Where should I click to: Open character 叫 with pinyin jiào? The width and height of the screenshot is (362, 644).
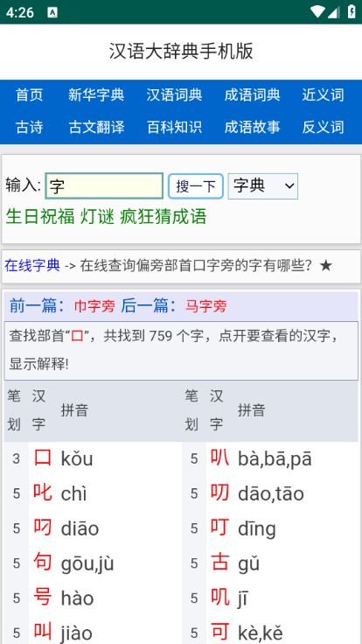43,633
